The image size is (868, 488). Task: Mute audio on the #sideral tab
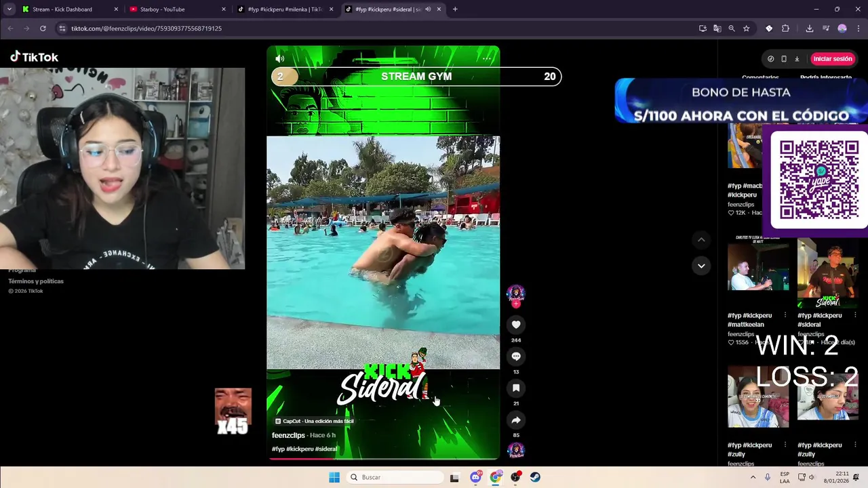coord(428,9)
